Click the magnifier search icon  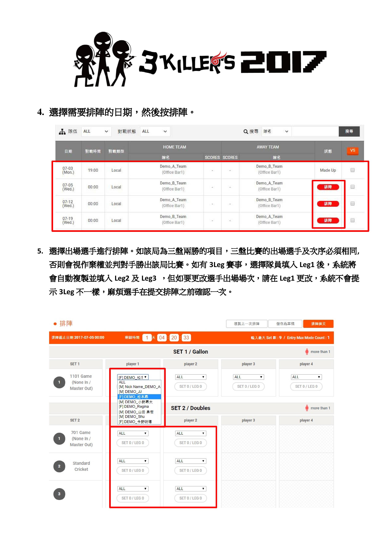[x=246, y=132]
